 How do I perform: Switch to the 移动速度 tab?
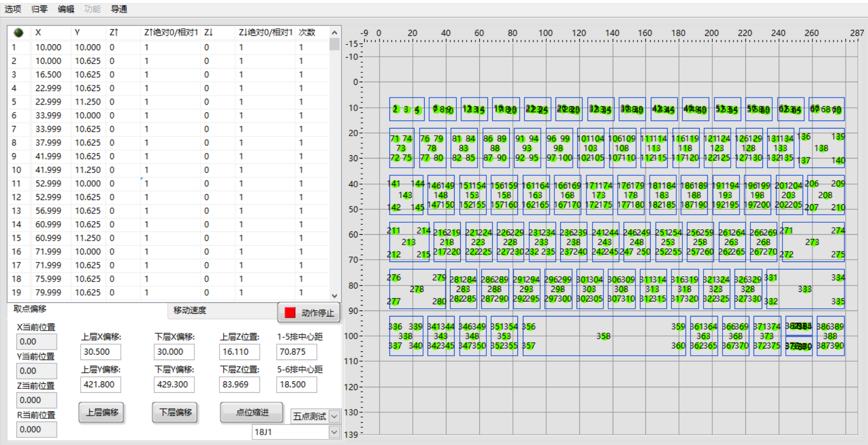point(190,310)
